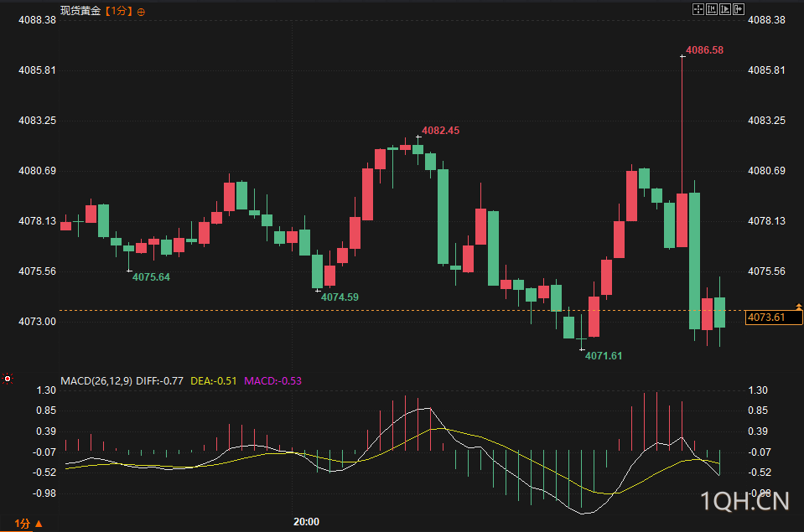Click the current price tag 4073.61
Image resolution: width=804 pixels, height=532 pixels.
point(773,318)
